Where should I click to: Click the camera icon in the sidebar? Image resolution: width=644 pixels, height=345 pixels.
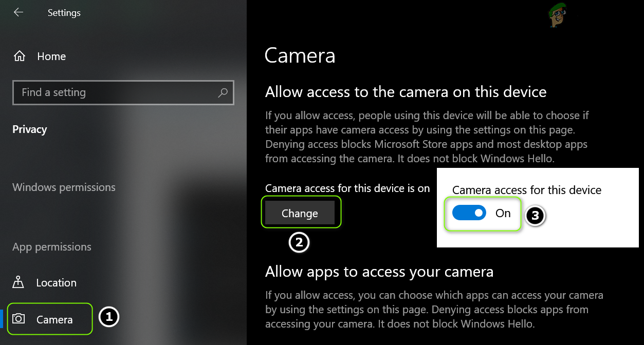tap(19, 319)
